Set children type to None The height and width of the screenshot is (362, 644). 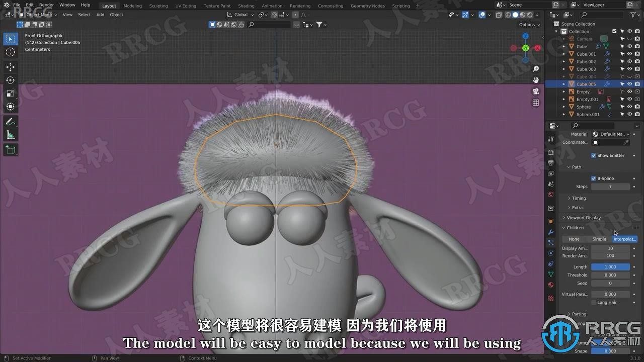[x=574, y=239]
